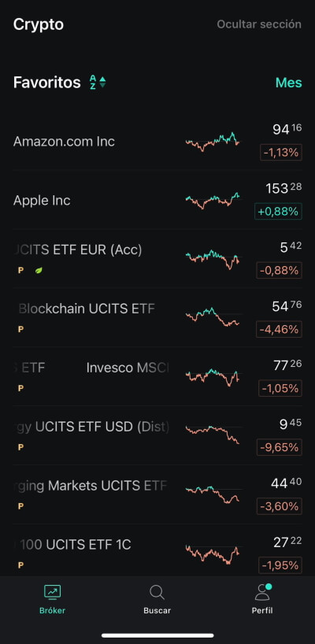Image resolution: width=315 pixels, height=644 pixels.
Task: Open the Invesco MSCI ETF entry
Action: pos(157,376)
